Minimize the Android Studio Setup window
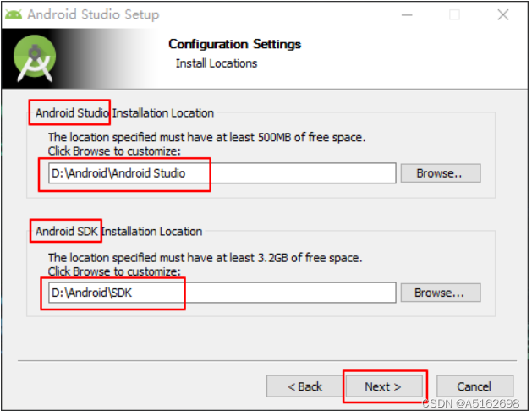Viewport: 532px width, 416px height. 409,15
